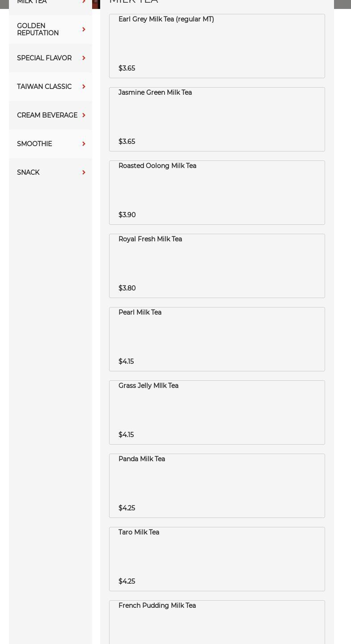View the Smoothie menu category
This screenshot has height=644, width=351.
tap(51, 144)
